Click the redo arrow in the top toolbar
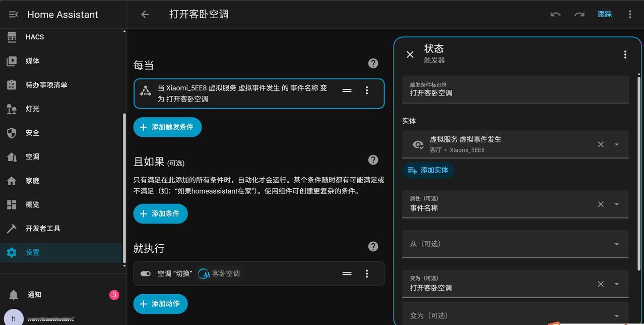644x325 pixels. (578, 14)
